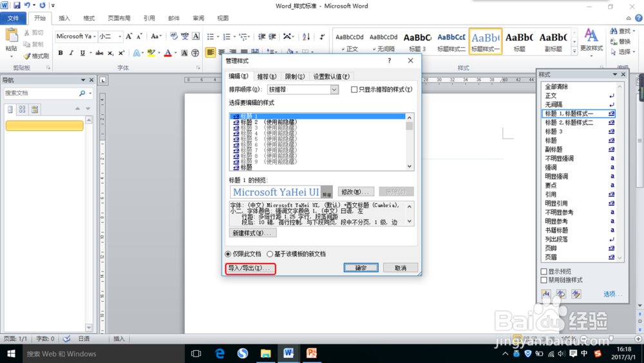Screen dimensions: 644x363
Task: Click the Import/Export button
Action: (250, 268)
